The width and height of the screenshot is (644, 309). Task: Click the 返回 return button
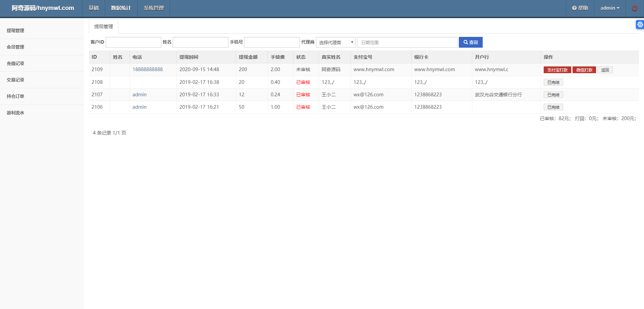pyautogui.click(x=605, y=69)
